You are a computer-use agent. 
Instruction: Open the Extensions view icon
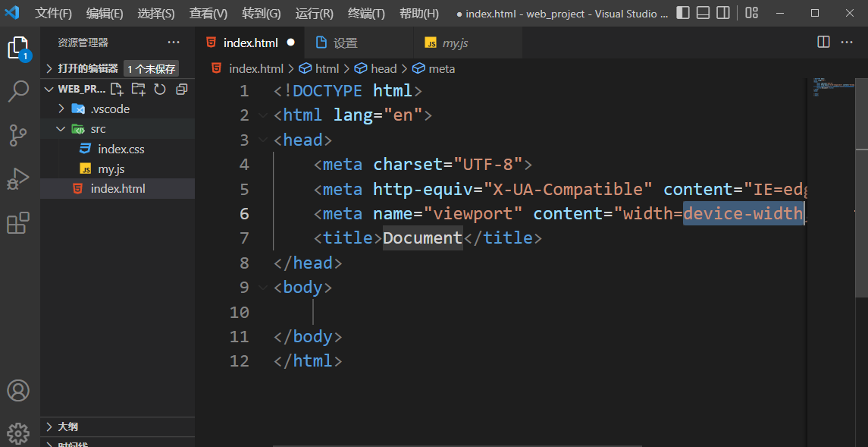click(18, 222)
